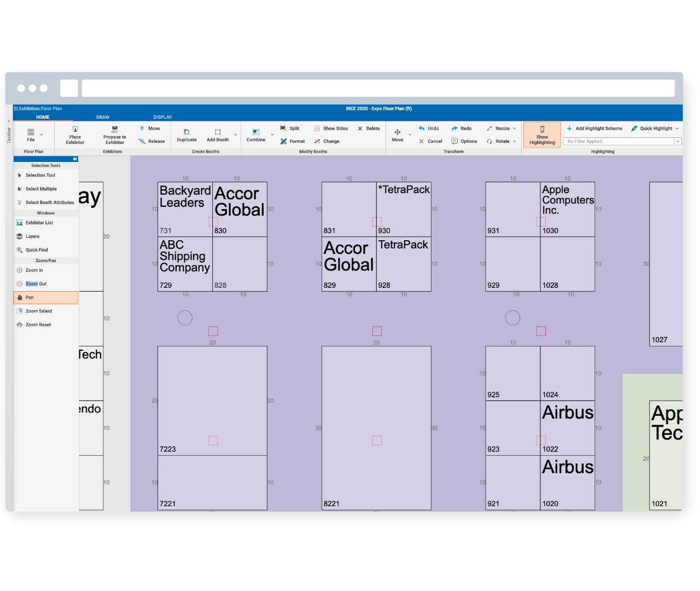Click the Format booth tool
The image size is (700, 591).
293,141
